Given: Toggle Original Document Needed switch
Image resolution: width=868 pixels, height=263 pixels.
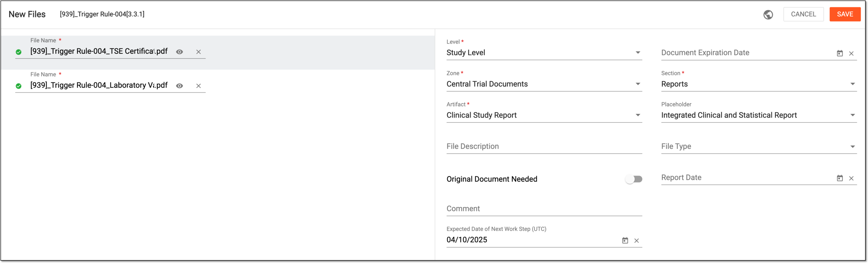Looking at the screenshot, I should coord(634,179).
